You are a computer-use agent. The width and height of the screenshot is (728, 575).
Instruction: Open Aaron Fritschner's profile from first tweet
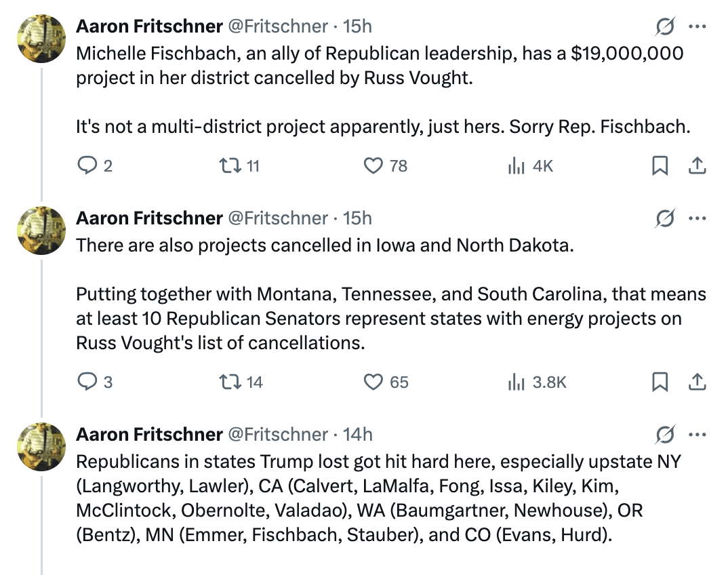(149, 26)
